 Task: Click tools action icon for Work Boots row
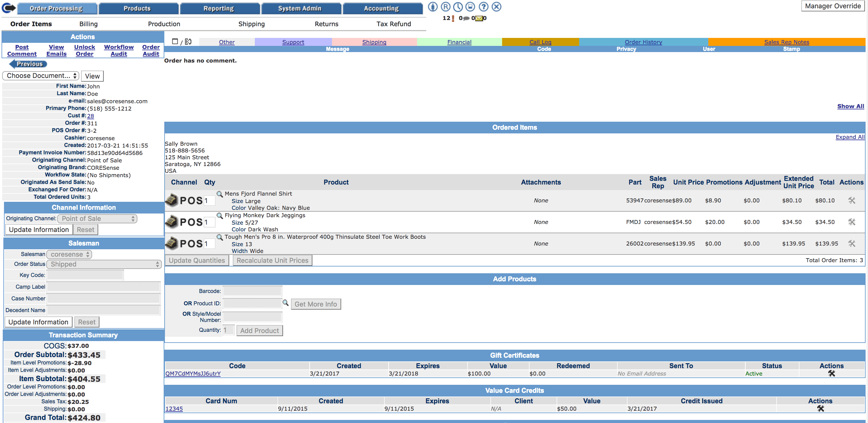(851, 243)
